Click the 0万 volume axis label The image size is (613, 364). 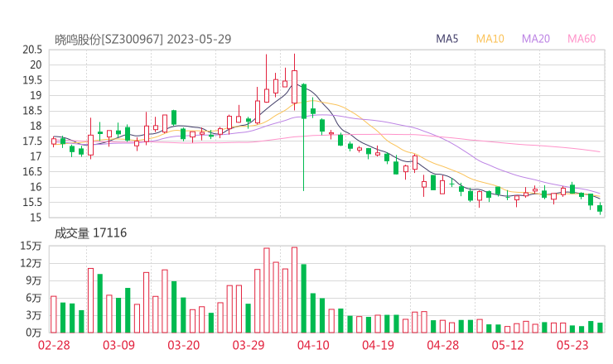[34, 333]
